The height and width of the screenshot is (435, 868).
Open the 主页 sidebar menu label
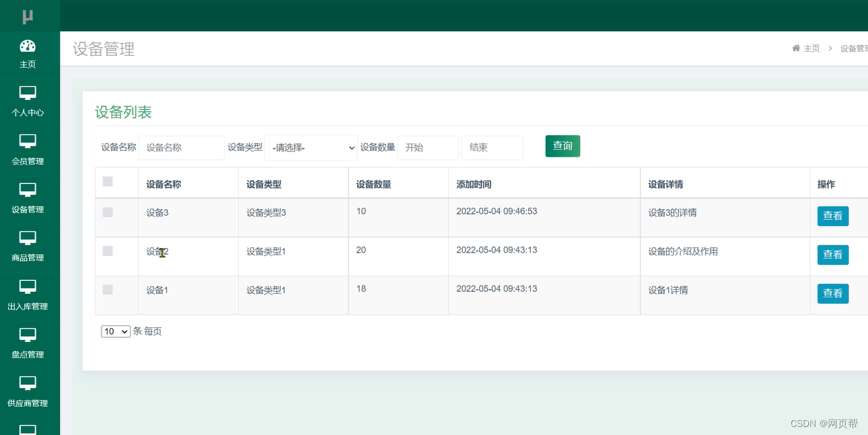point(28,65)
